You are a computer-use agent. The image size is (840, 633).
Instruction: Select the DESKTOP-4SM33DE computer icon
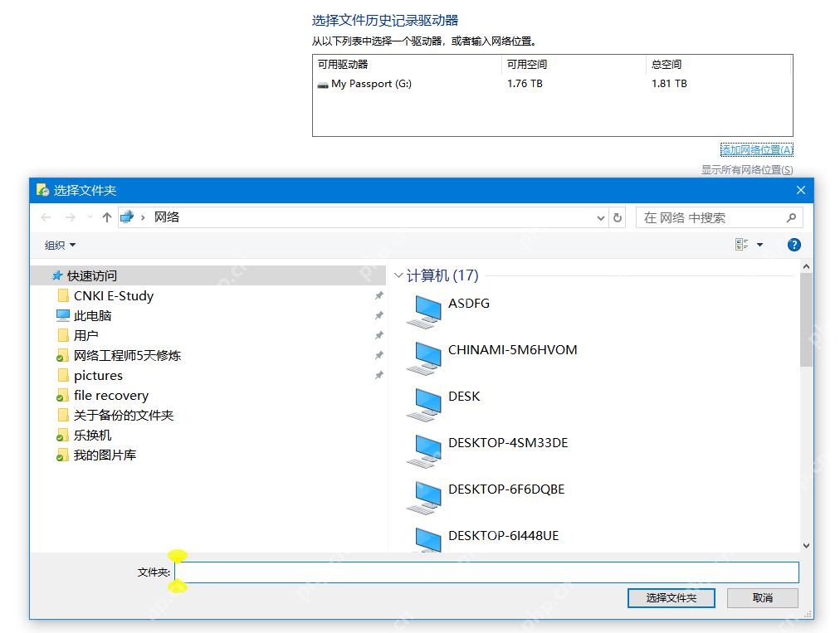point(424,451)
